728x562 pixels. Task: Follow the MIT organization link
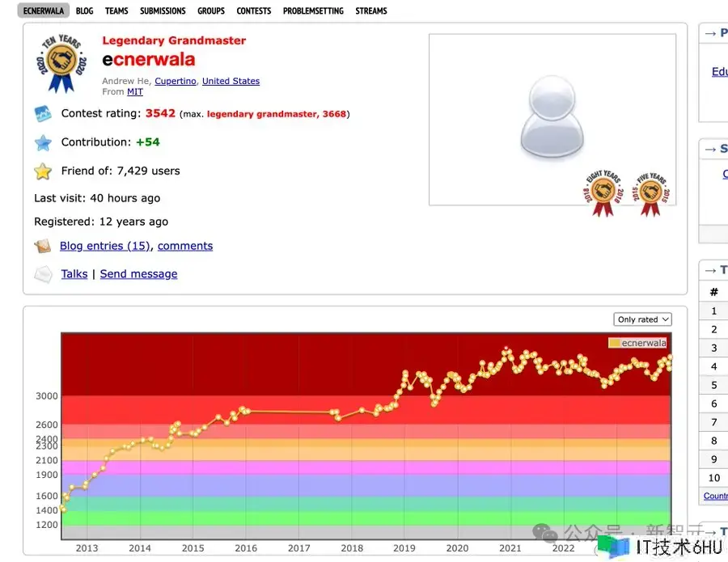[x=135, y=92]
